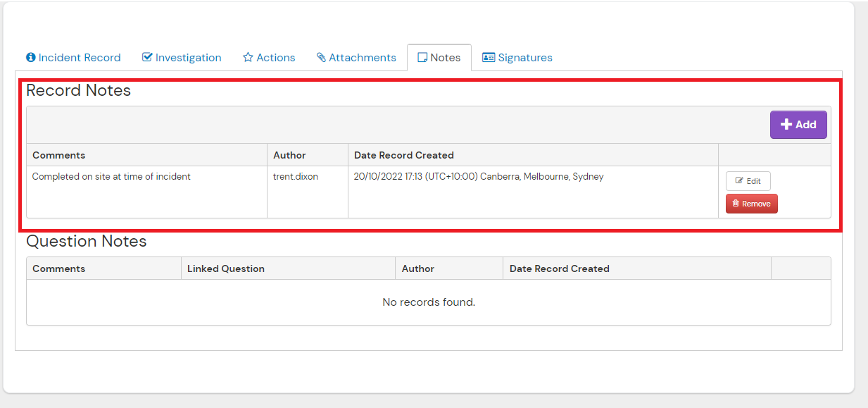
Task: Click the 'No records found.' row
Action: tap(429, 302)
